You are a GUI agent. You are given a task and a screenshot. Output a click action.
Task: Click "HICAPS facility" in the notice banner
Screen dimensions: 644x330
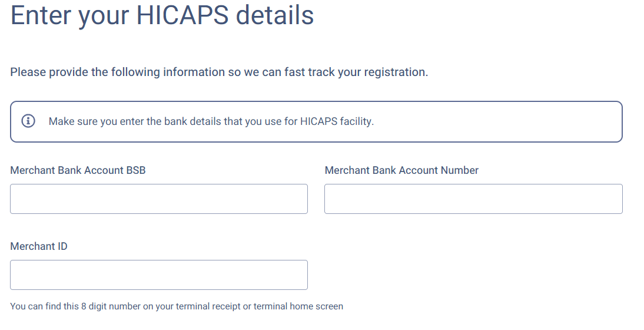pyautogui.click(x=337, y=122)
